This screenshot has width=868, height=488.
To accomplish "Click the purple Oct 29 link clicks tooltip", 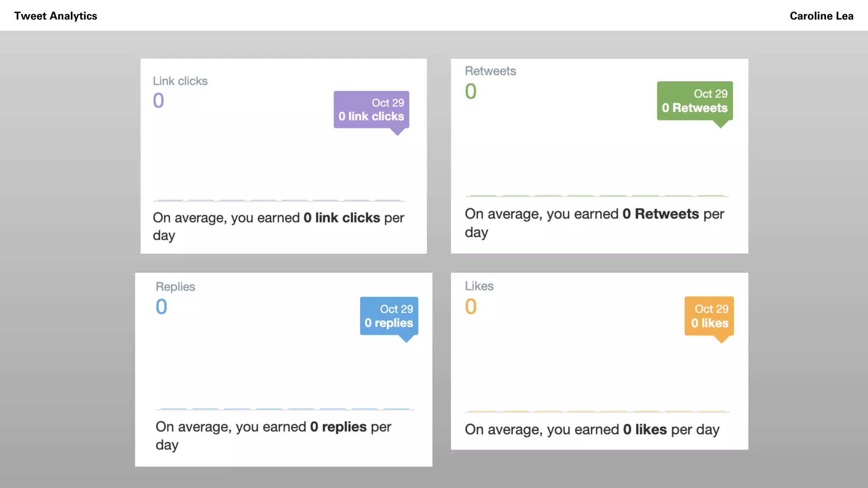I will click(x=371, y=110).
